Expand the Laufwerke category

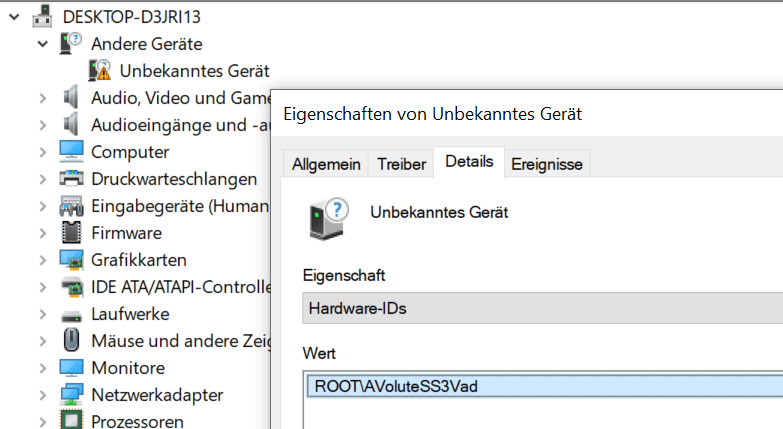coord(43,314)
